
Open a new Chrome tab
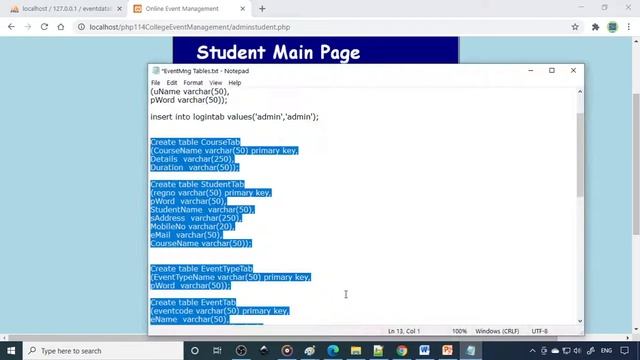pos(262,9)
